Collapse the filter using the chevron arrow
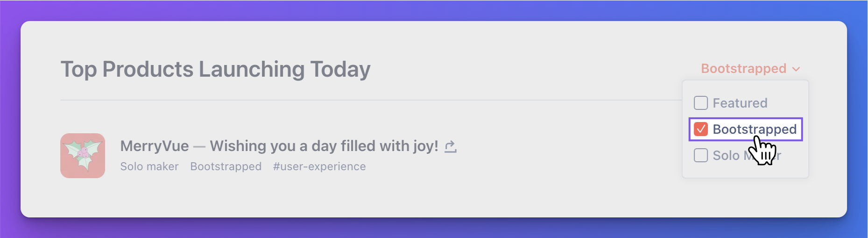This screenshot has height=238, width=868. (x=796, y=69)
